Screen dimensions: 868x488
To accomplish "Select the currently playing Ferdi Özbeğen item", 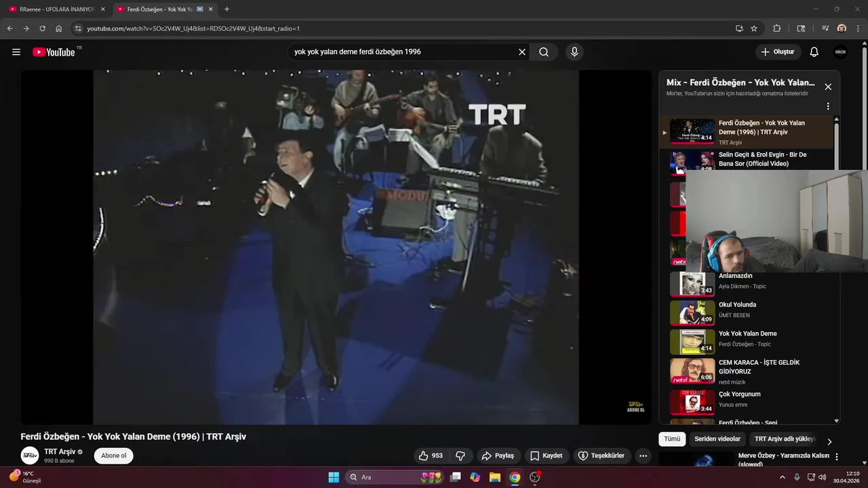I will pyautogui.click(x=746, y=132).
